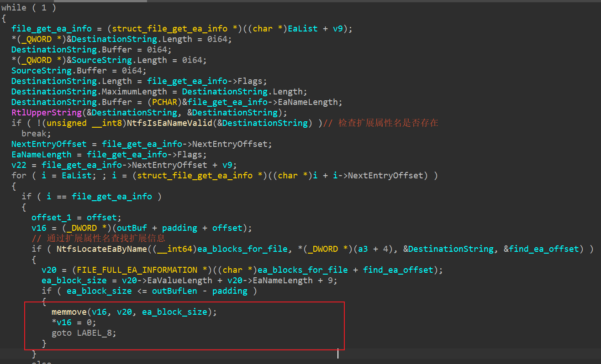Select the outBufLen variable

pos(174,291)
